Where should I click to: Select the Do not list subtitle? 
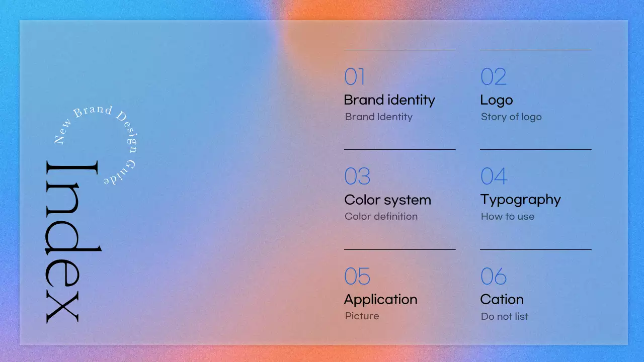click(504, 316)
